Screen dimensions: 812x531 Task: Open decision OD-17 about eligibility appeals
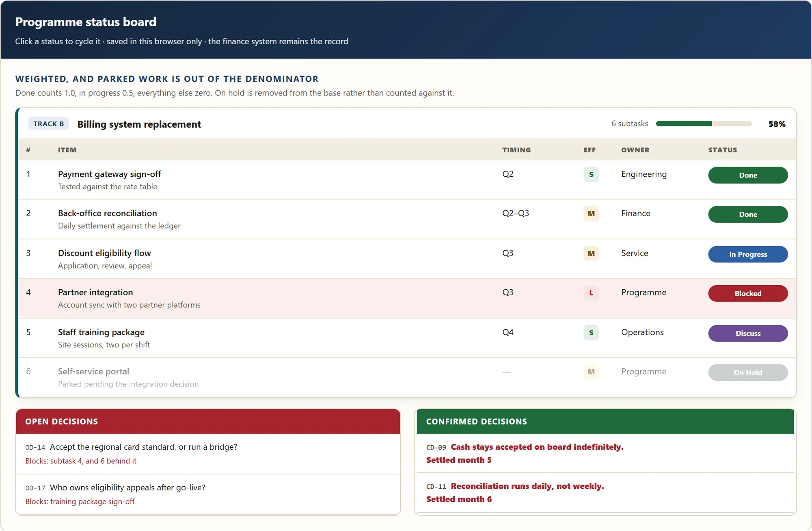[x=208, y=494]
